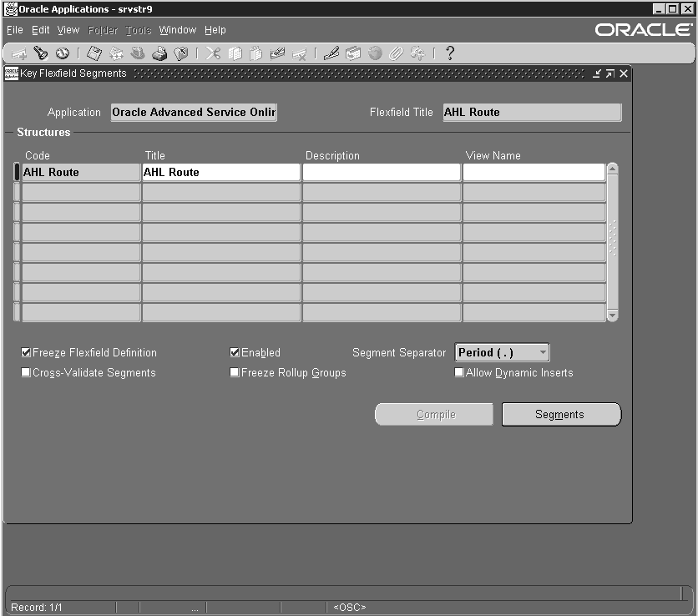This screenshot has height=616, width=698.
Task: Click the Find flashlight icon
Action: 41,53
